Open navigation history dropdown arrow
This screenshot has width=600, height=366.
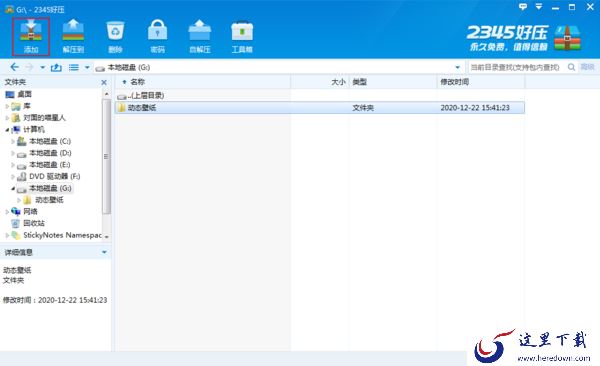point(42,67)
